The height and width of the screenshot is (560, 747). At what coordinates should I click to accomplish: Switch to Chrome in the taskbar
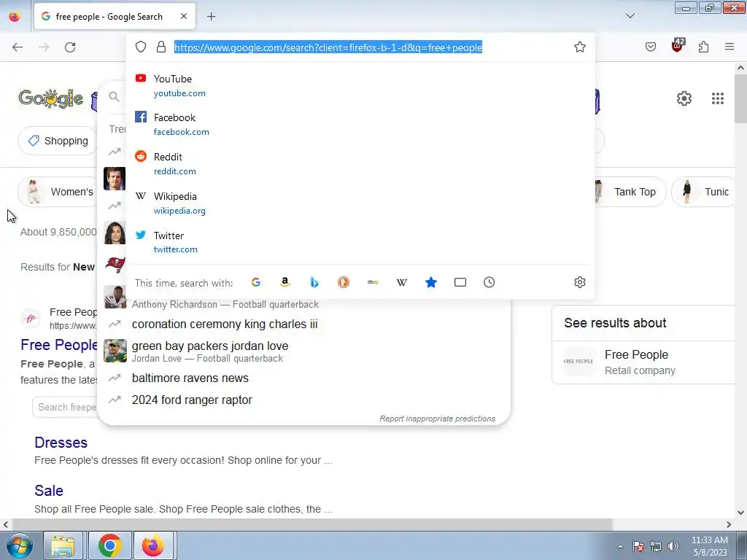[x=109, y=545]
